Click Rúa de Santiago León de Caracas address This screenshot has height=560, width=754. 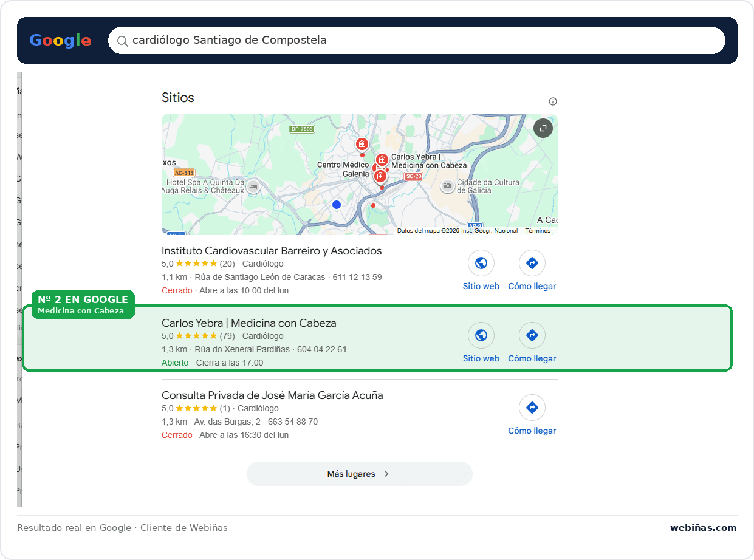pyautogui.click(x=260, y=277)
